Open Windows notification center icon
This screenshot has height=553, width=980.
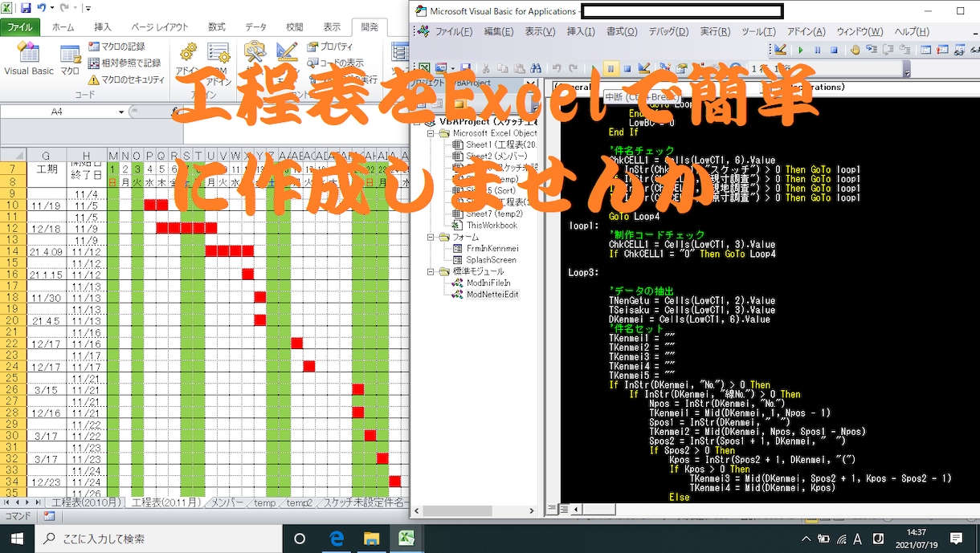pos(956,539)
